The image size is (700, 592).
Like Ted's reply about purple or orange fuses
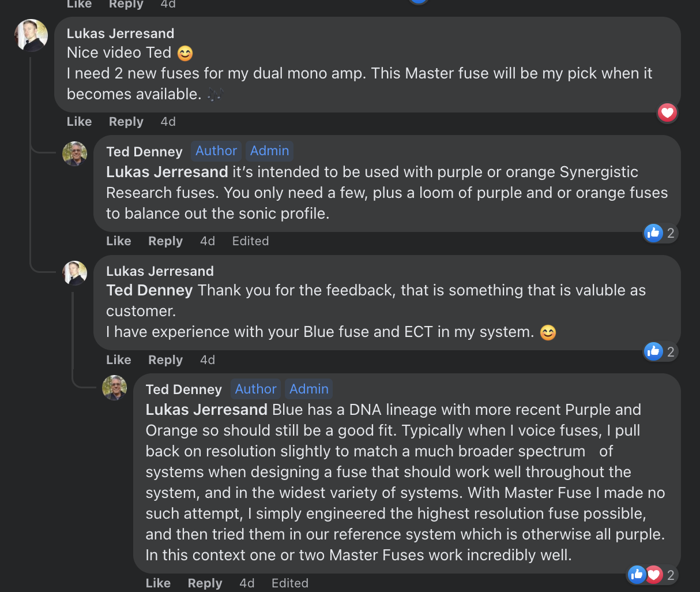[x=118, y=241]
